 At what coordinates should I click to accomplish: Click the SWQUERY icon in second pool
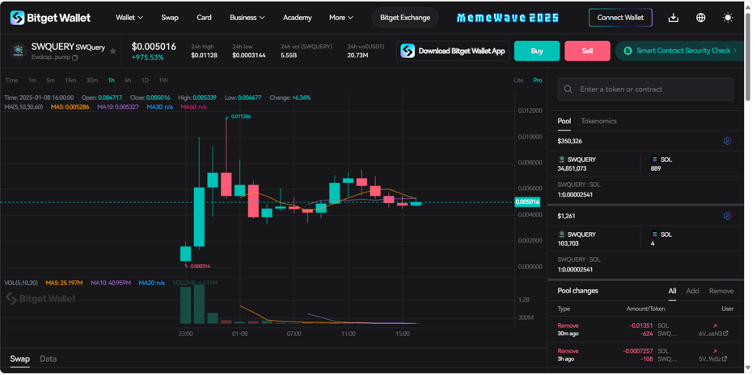coord(561,234)
